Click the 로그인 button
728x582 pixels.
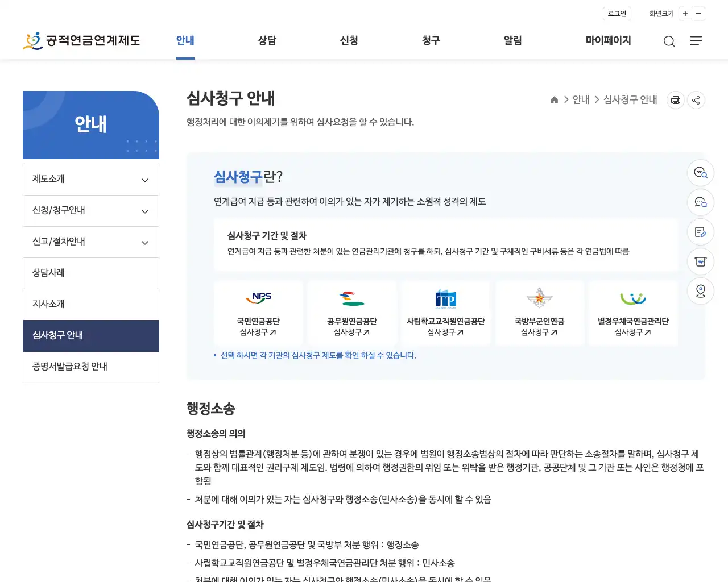[617, 14]
